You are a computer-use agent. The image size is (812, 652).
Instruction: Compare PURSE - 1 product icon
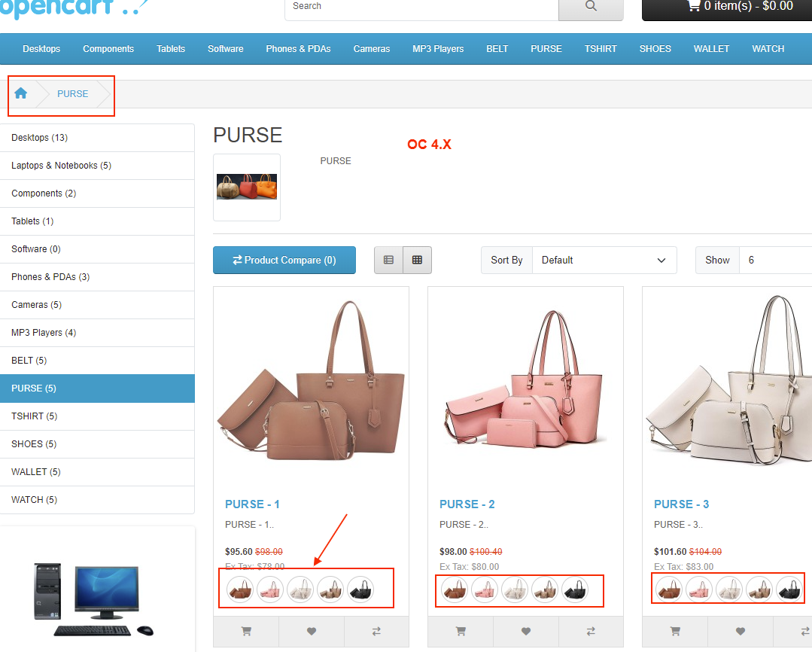(376, 631)
